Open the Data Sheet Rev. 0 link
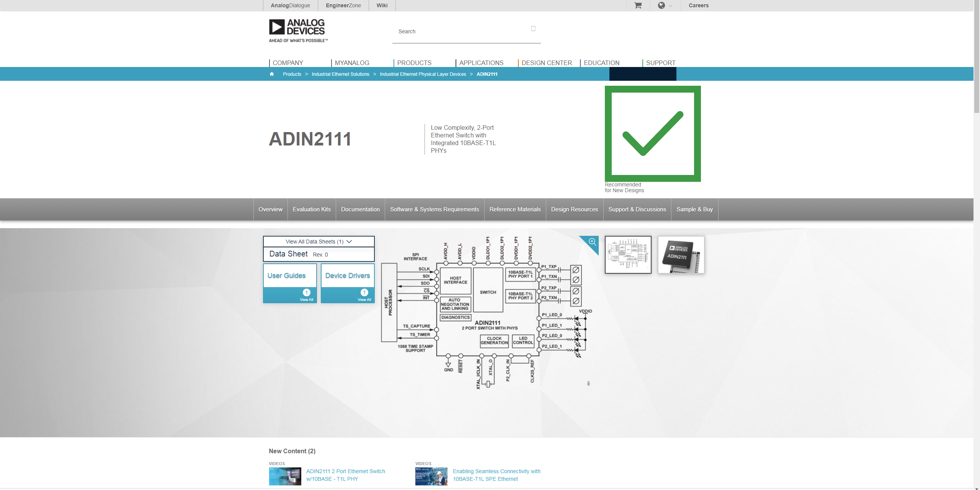Image resolution: width=980 pixels, height=490 pixels. (318, 254)
